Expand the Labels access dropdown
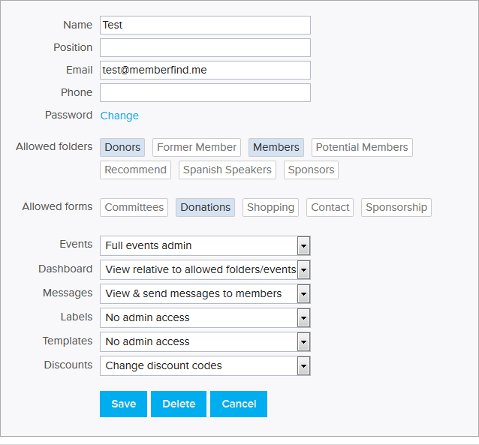The image size is (479, 445). 205,318
